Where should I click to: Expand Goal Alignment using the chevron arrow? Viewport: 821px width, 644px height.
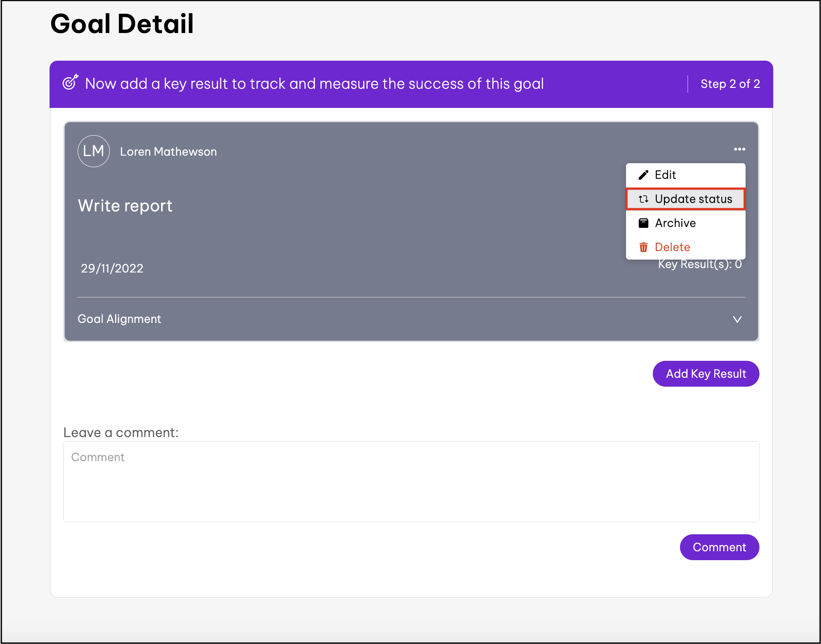click(737, 319)
